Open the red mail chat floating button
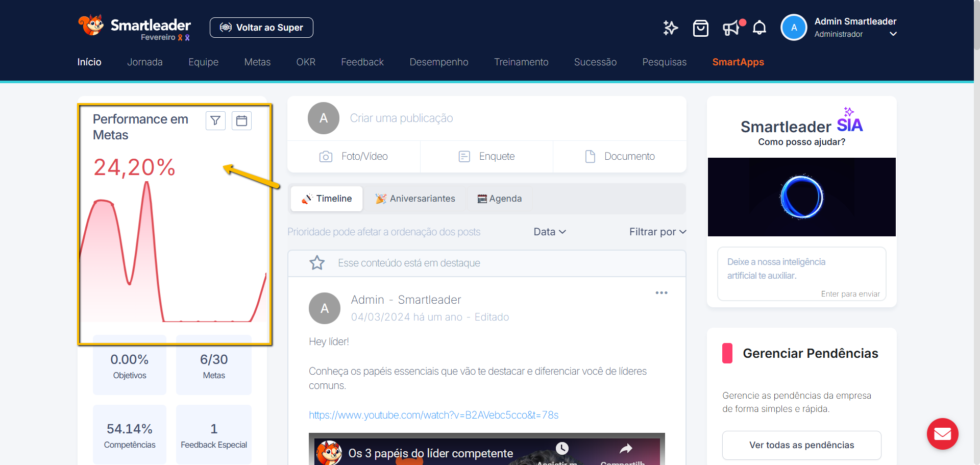 click(942, 434)
